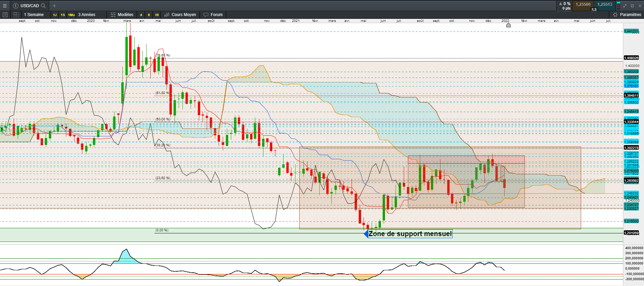Select the USD/CAD chart tab

[29, 6]
